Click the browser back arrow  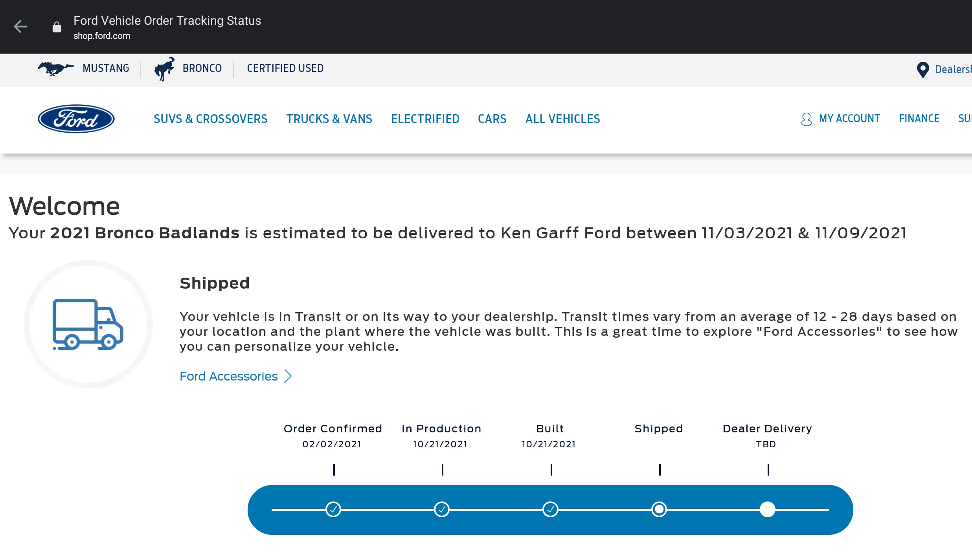coord(20,27)
